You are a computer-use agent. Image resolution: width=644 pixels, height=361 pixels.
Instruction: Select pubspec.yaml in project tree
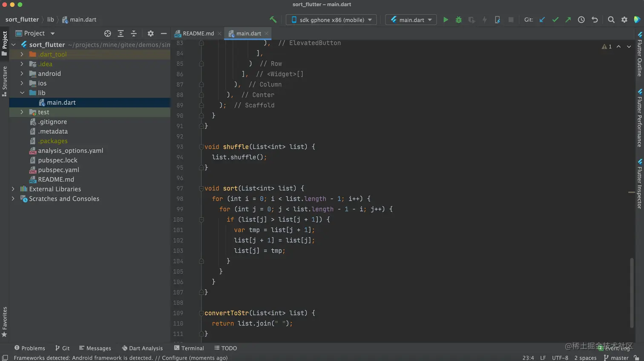click(x=58, y=170)
